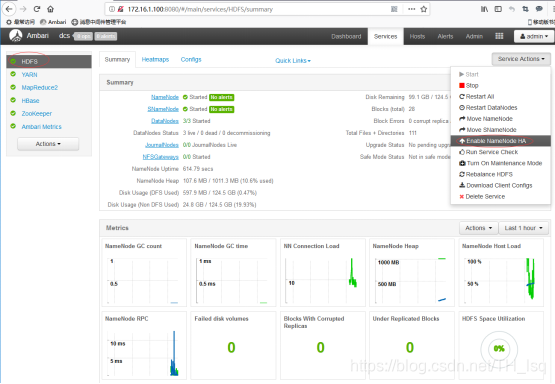Image resolution: width=555 pixels, height=384 pixels.
Task: Choose Turn On Maintenance Mode
Action: [500, 163]
